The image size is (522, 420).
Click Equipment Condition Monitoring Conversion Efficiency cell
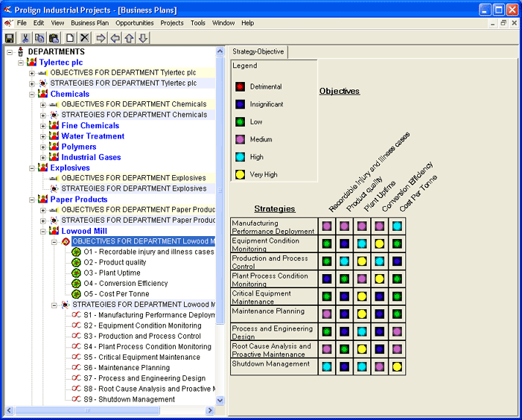380,244
